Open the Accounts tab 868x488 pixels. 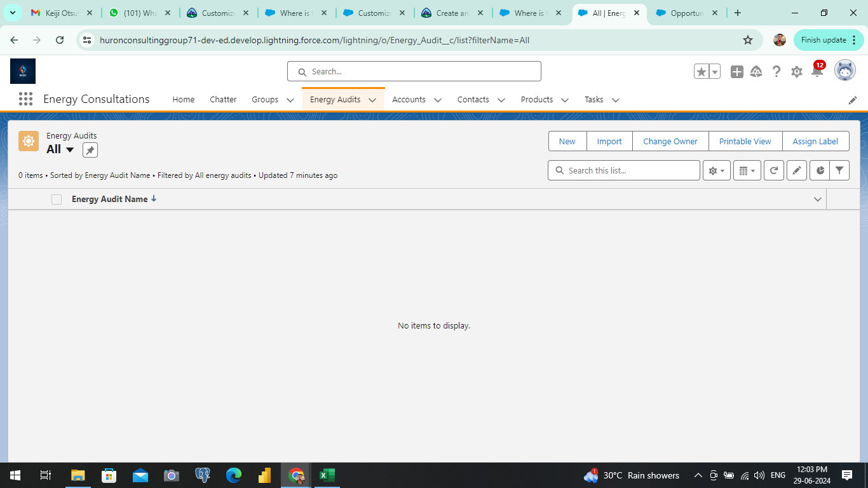pyautogui.click(x=409, y=100)
